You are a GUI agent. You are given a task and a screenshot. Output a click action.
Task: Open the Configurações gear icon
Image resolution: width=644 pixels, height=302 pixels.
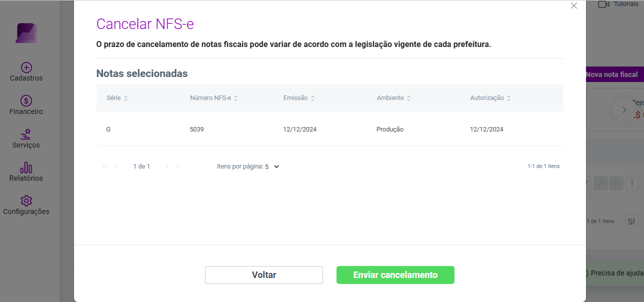tap(26, 201)
